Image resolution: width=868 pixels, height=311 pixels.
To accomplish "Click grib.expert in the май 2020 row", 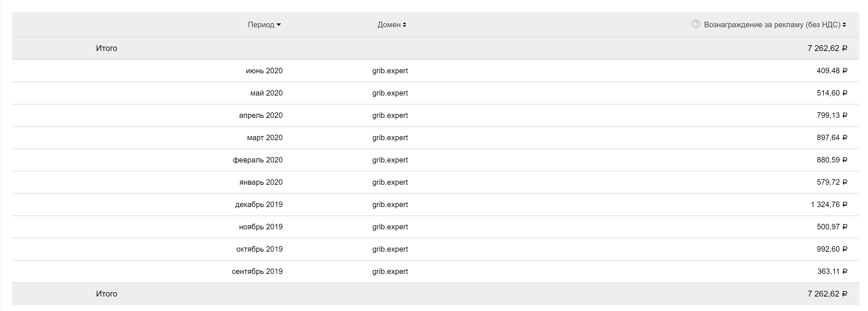I will click(390, 93).
